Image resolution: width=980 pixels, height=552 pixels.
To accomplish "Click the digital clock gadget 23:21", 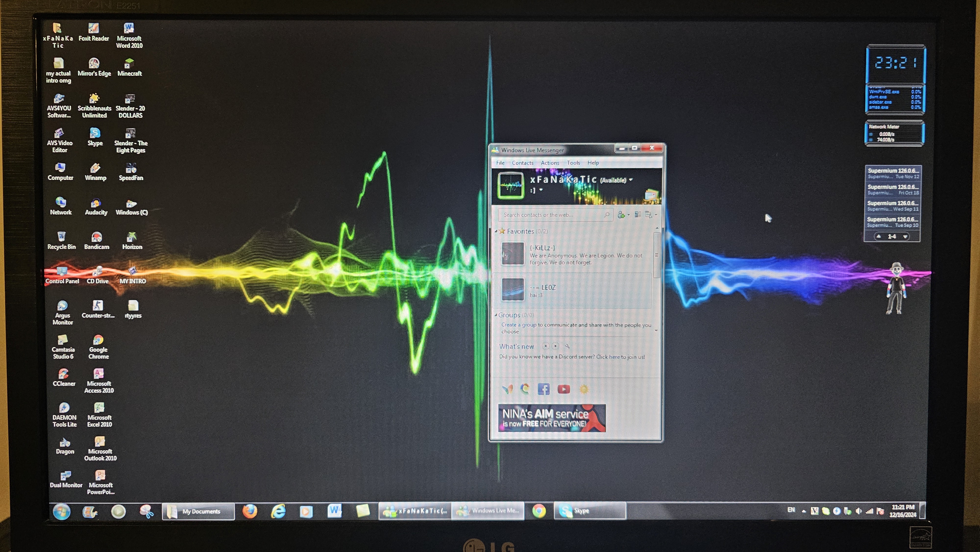I will point(895,63).
